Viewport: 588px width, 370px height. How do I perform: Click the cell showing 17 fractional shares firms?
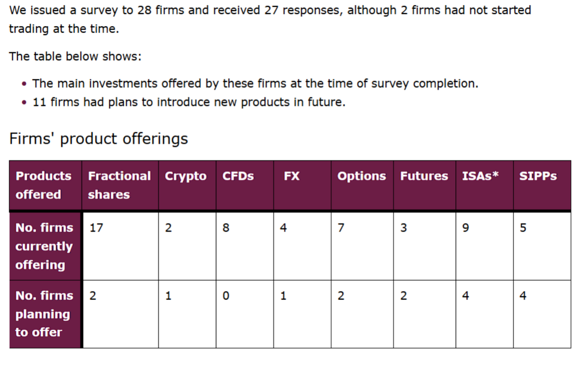[97, 228]
